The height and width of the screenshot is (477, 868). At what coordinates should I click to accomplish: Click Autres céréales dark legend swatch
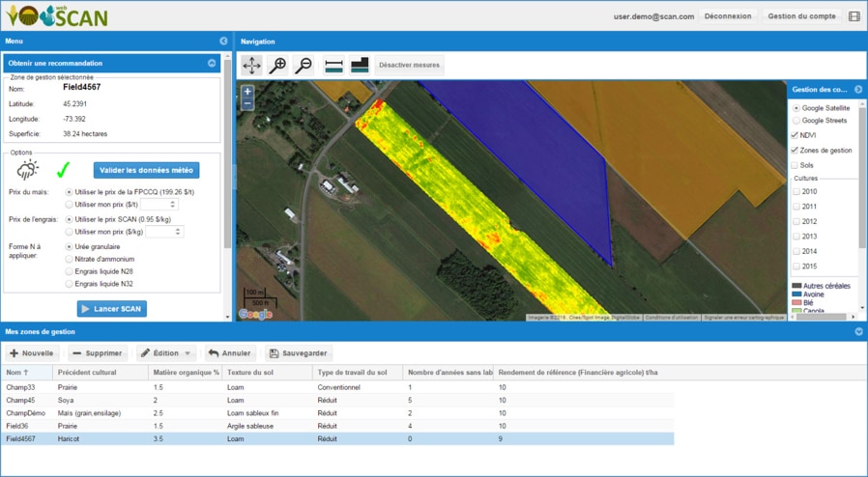[796, 286]
